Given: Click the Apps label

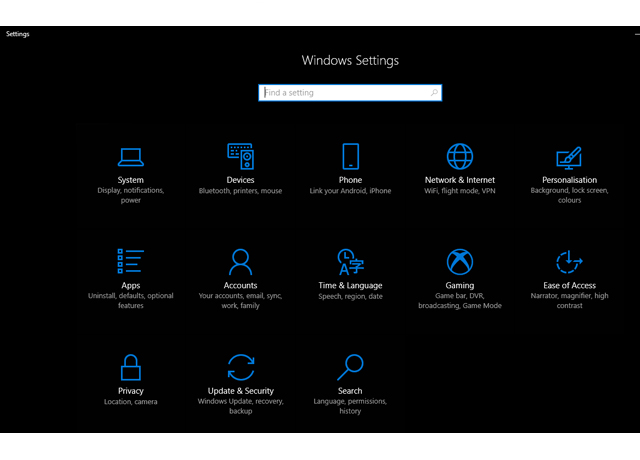Looking at the screenshot, I should [x=131, y=285].
